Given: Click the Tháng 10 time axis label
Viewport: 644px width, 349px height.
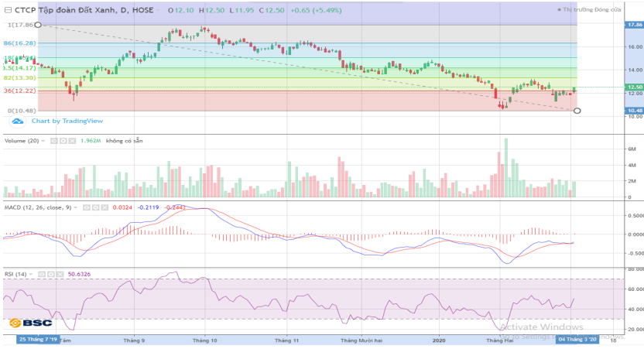Looking at the screenshot, I should click(x=205, y=340).
